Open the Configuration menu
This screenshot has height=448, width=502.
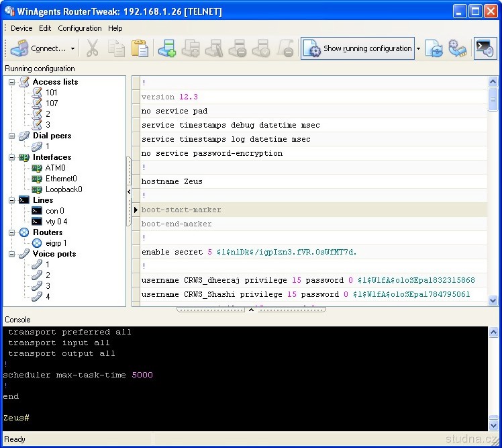pos(79,28)
